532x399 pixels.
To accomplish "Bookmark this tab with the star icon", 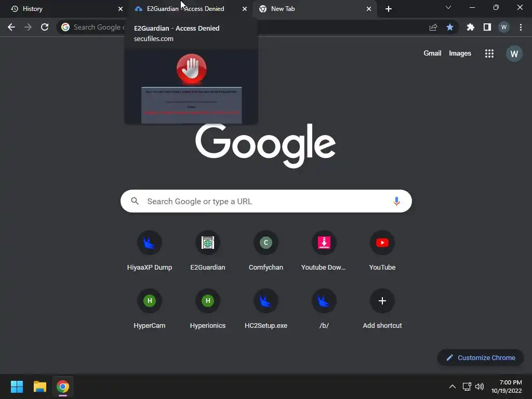I will pyautogui.click(x=450, y=27).
